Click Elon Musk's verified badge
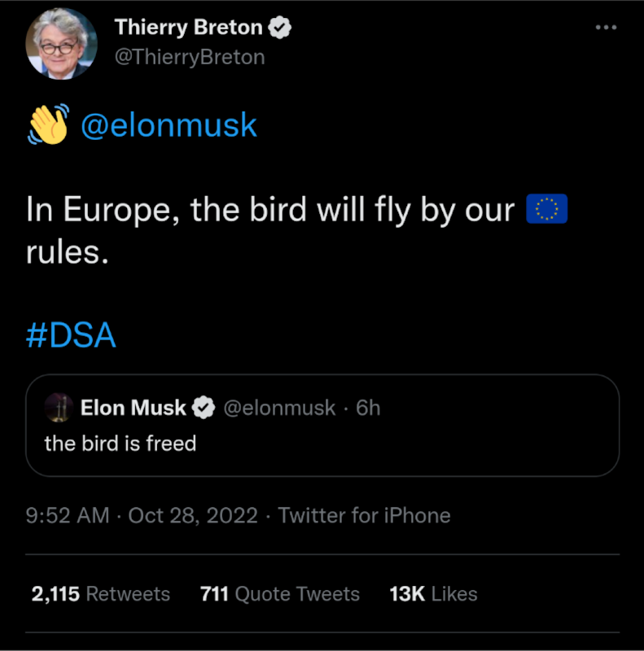This screenshot has height=651, width=644. click(204, 408)
